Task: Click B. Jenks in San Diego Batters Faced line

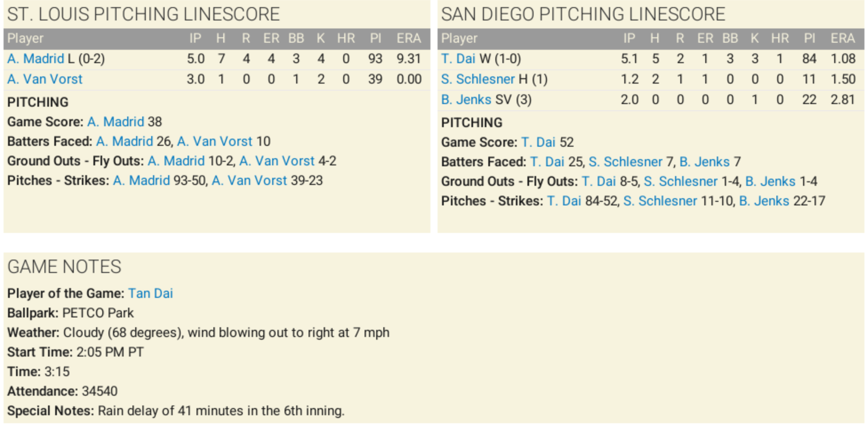Action: point(704,162)
